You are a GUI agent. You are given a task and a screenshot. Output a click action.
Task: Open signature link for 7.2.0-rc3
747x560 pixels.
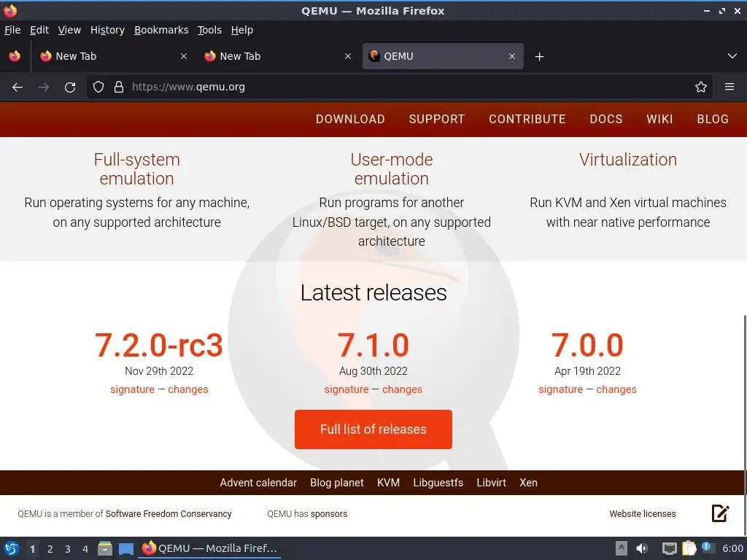click(x=133, y=389)
